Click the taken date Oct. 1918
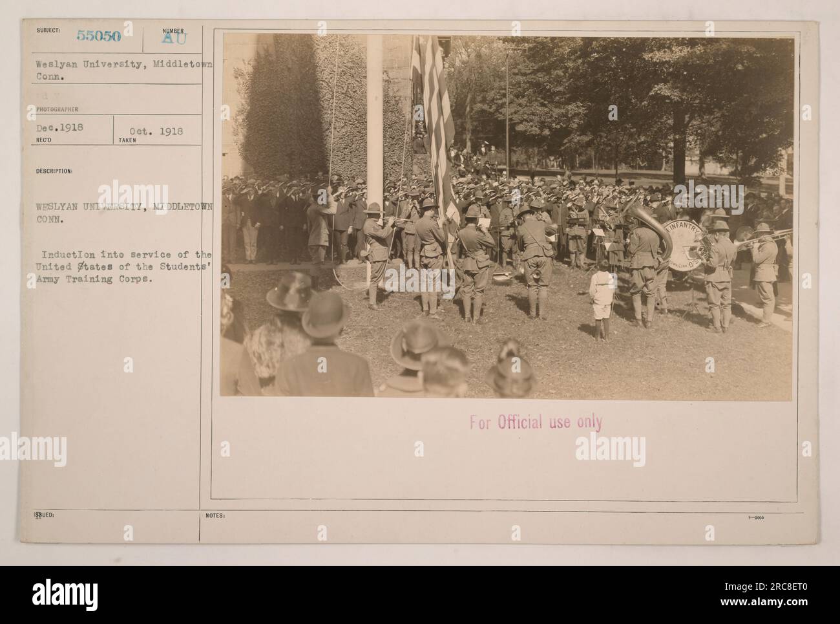The width and height of the screenshot is (840, 624). coord(156,131)
